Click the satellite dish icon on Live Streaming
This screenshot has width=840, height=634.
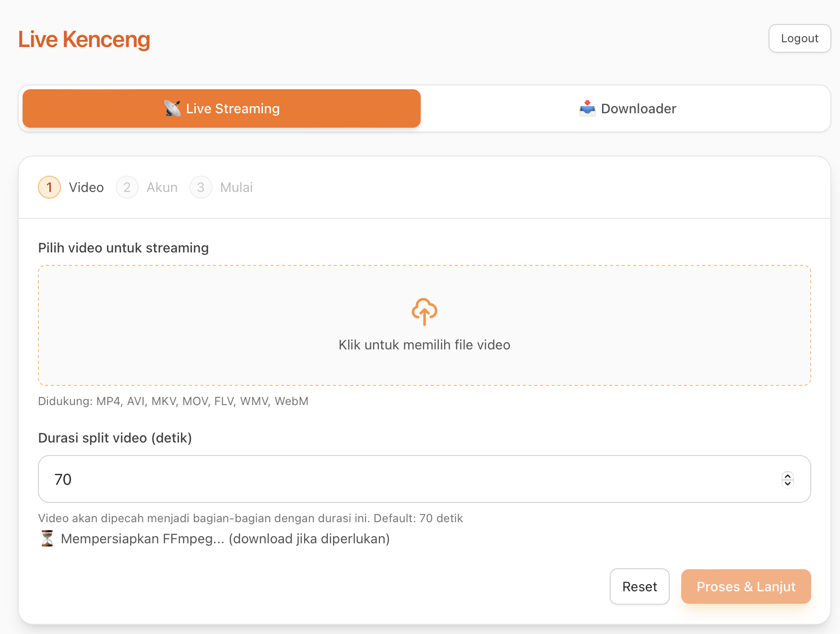tap(172, 108)
